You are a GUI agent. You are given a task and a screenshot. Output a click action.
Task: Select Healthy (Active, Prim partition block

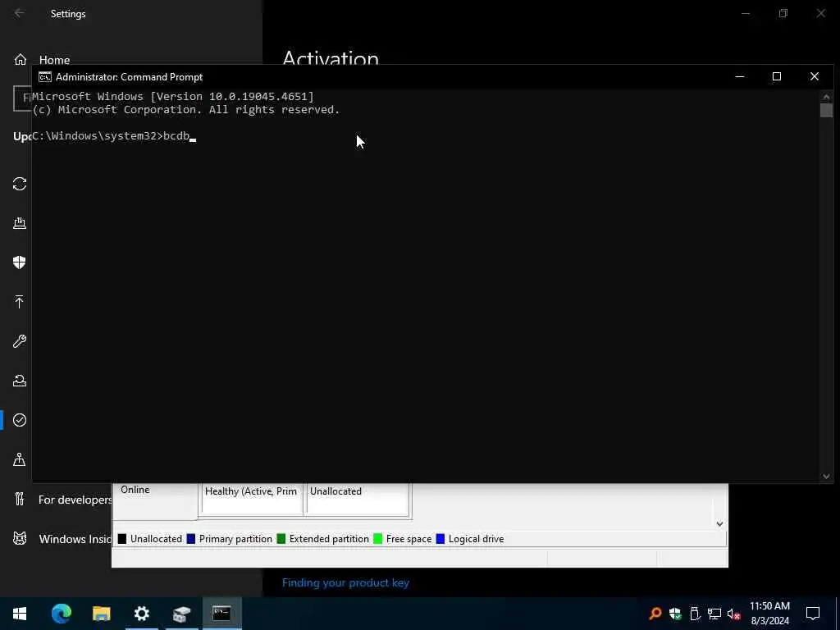click(x=252, y=500)
